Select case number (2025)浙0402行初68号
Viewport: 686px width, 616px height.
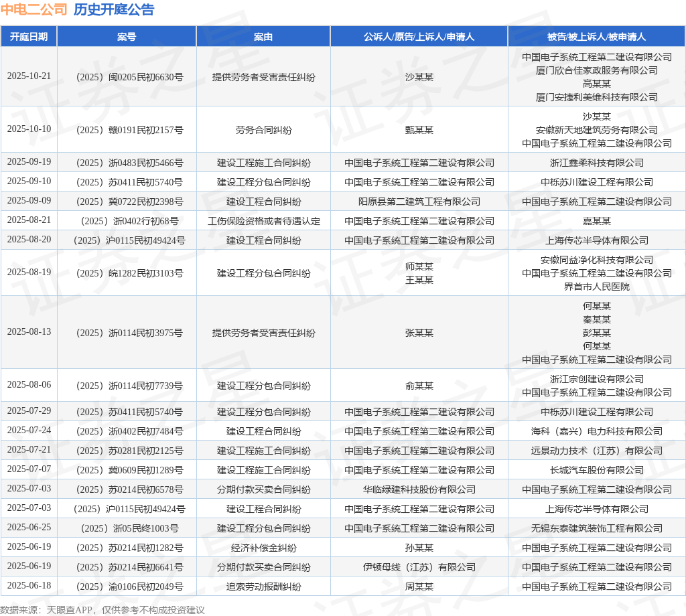click(x=129, y=221)
